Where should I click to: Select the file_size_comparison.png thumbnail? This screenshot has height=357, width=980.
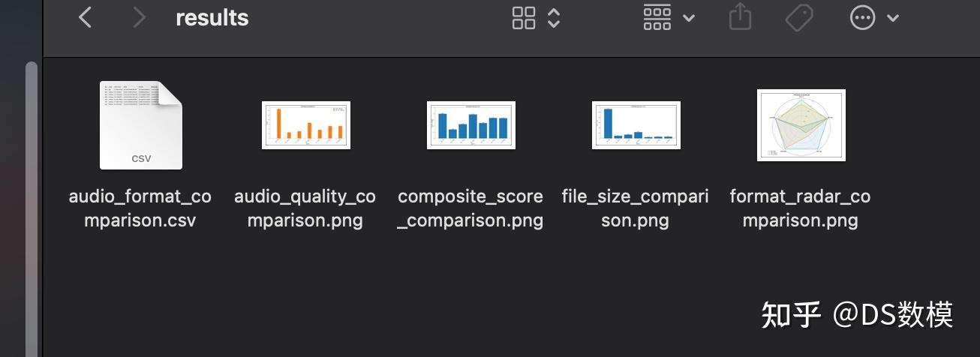click(636, 125)
